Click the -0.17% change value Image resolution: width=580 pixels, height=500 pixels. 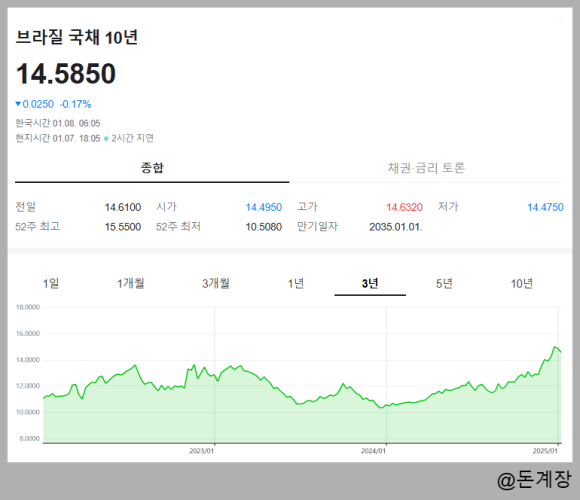(x=75, y=104)
